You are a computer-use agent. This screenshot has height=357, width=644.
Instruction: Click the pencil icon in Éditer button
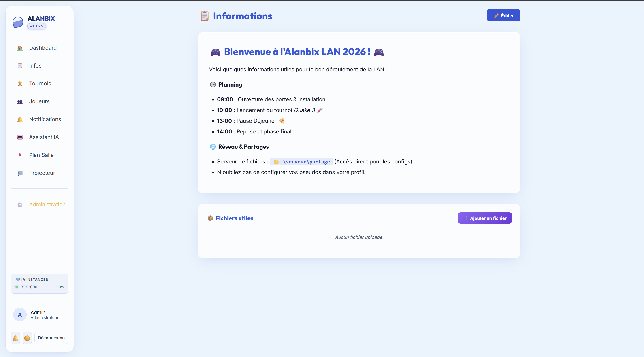click(x=496, y=15)
